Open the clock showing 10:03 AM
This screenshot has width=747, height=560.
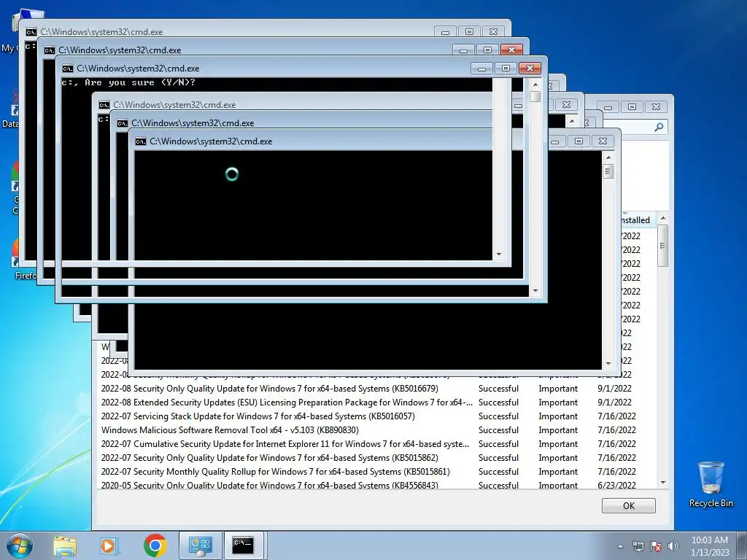tap(710, 546)
